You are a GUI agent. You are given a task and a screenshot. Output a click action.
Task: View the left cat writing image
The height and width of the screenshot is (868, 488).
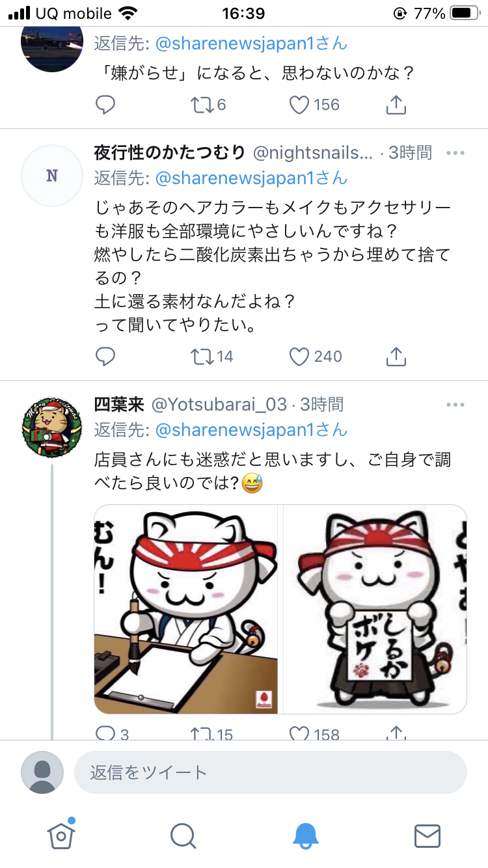tap(187, 610)
